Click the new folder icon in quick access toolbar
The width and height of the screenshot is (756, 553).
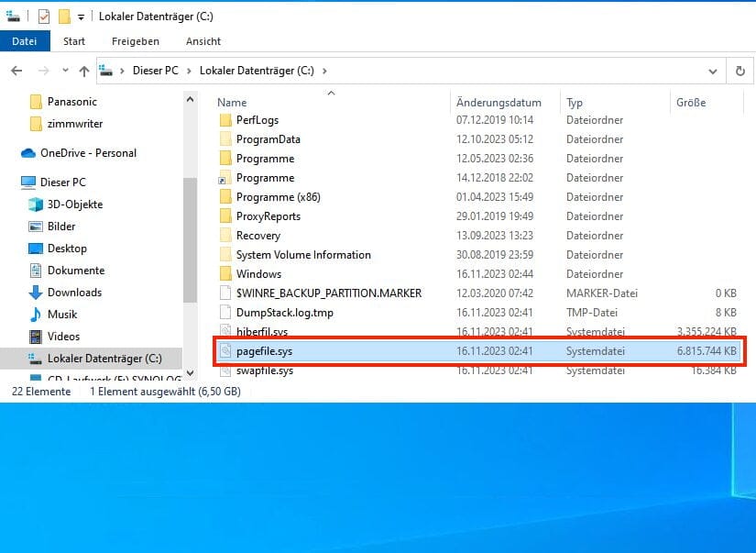[64, 13]
